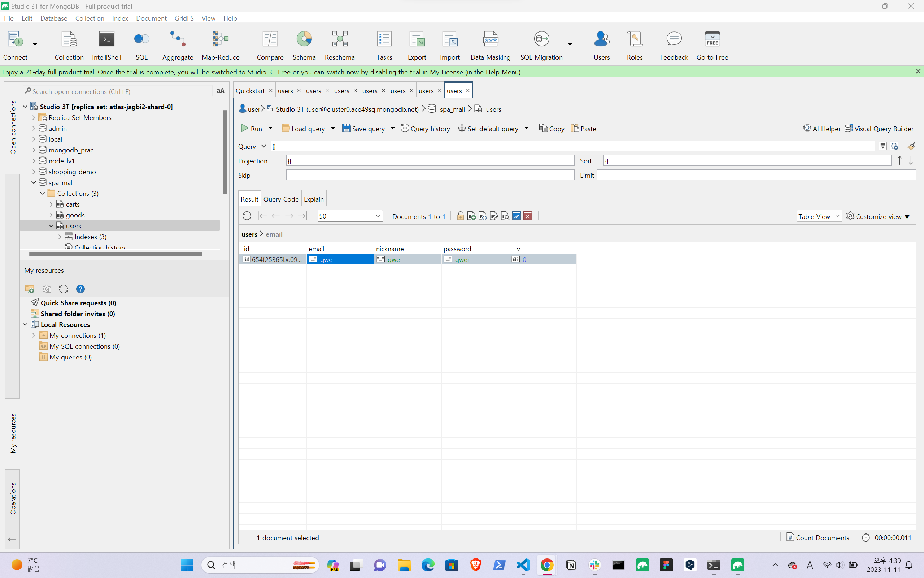This screenshot has height=578, width=924.
Task: Start the Compare tool
Action: (270, 45)
